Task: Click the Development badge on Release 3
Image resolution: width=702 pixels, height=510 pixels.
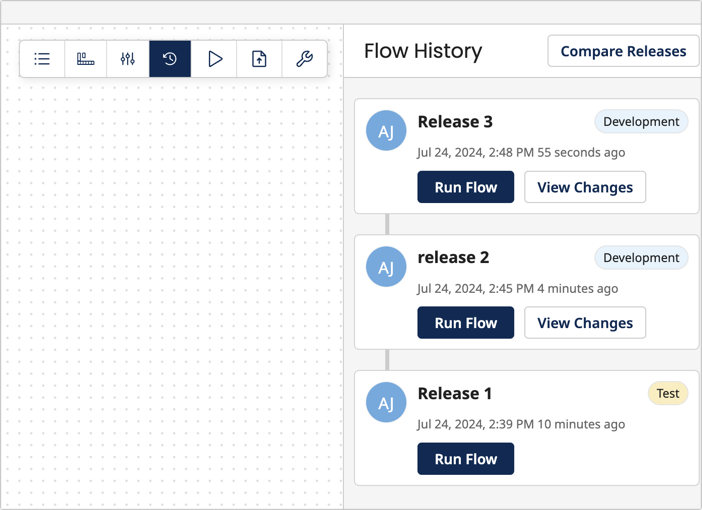Action: tap(641, 122)
